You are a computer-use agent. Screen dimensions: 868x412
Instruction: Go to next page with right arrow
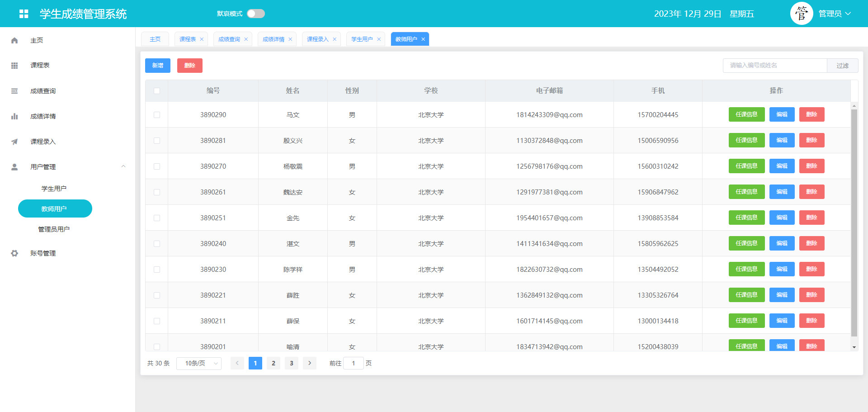[x=310, y=363]
